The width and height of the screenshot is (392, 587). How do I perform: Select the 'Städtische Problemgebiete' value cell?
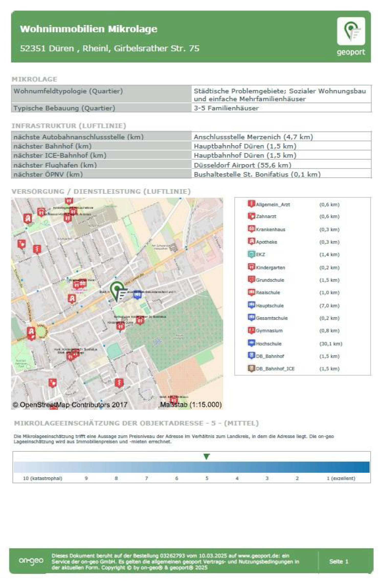[x=281, y=94]
